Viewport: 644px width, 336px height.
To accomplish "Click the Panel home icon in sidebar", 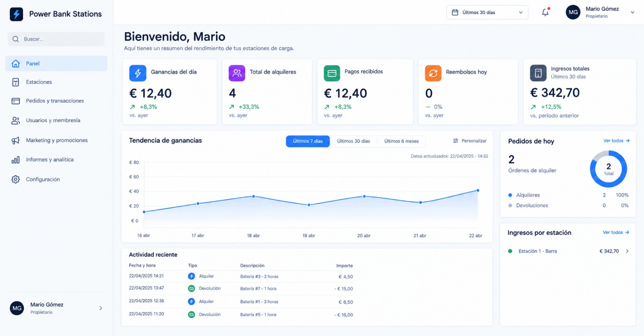I will click(16, 64).
